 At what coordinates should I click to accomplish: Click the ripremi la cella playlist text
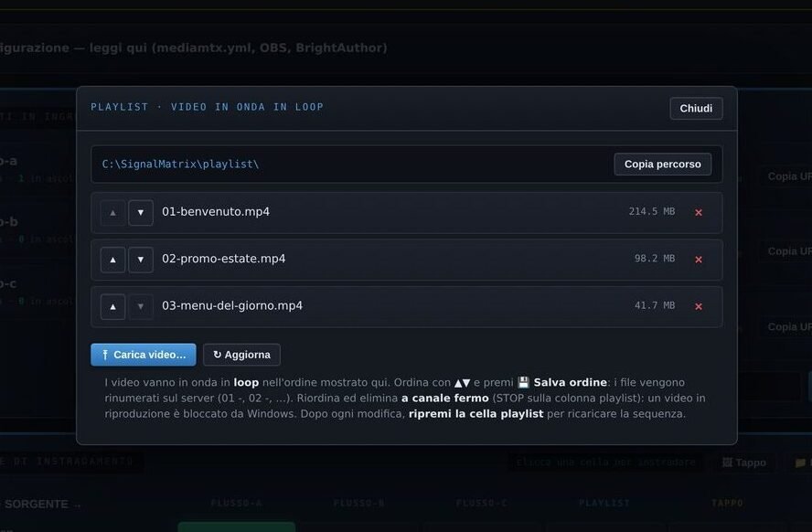pos(475,414)
